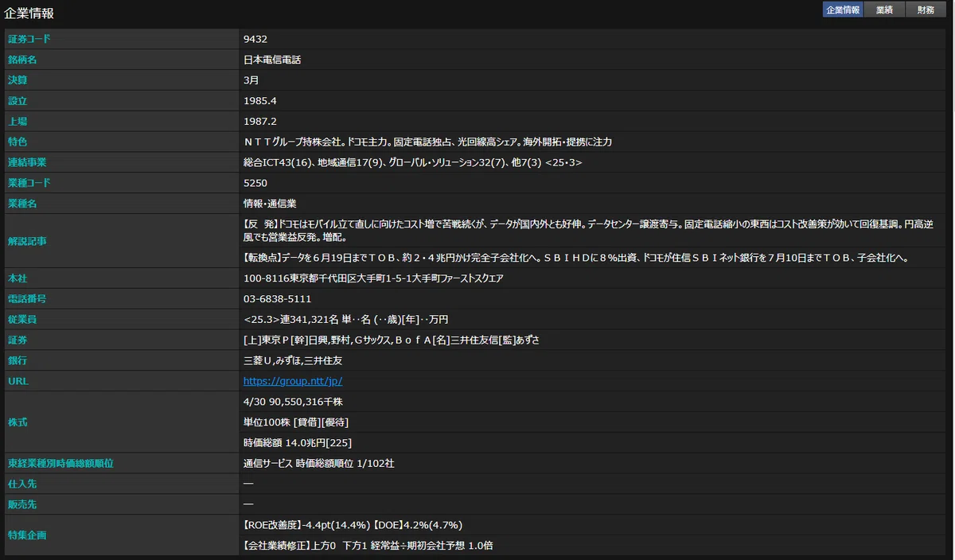The height and width of the screenshot is (560, 955).
Task: Open the 業績 tab
Action: [x=884, y=10]
